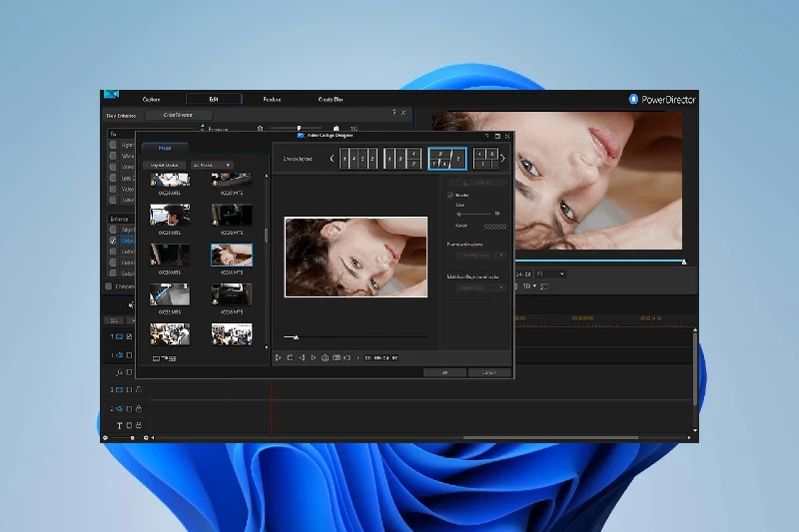Toggle audio track 2 enable checkbox

(130, 408)
